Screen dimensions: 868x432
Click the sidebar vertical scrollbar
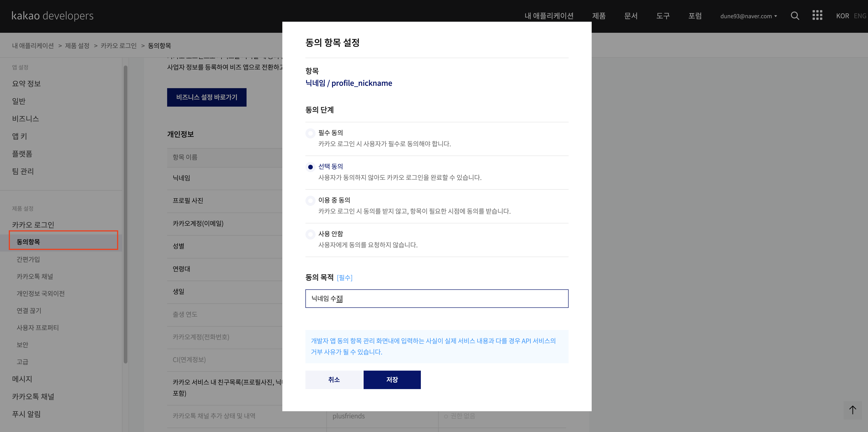[125, 214]
